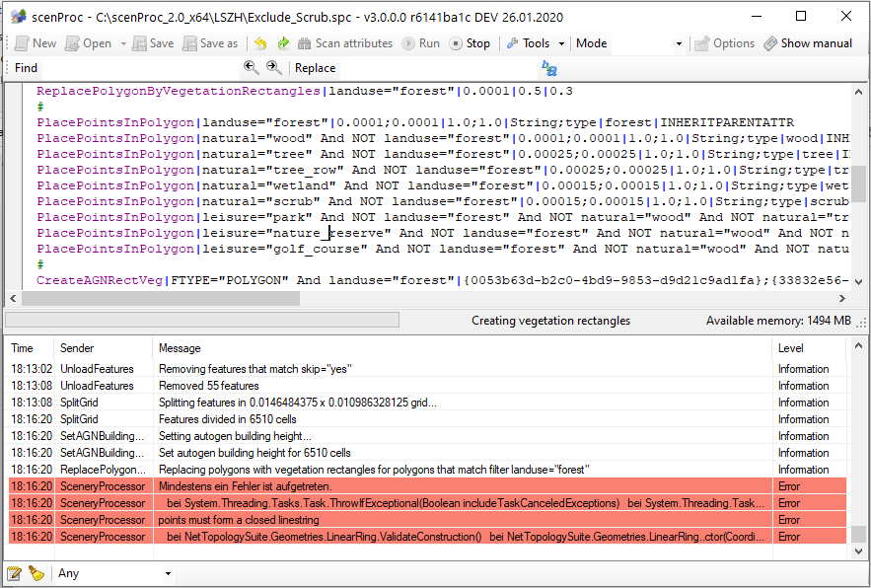Click the editor horizontal scrollbar thumb
The height and width of the screenshot is (588, 871).
[161, 299]
